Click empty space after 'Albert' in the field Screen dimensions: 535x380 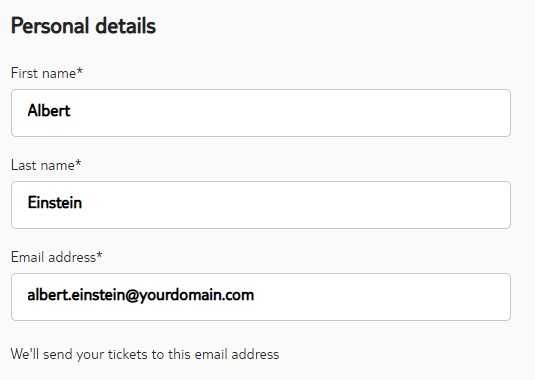(x=290, y=113)
